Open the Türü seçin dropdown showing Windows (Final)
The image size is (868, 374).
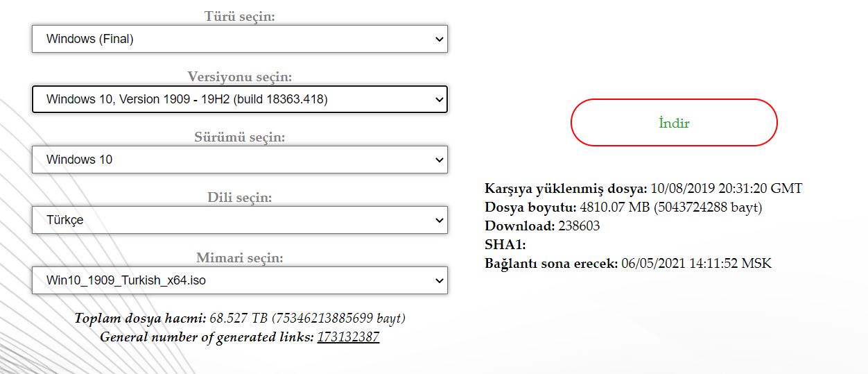pyautogui.click(x=240, y=39)
